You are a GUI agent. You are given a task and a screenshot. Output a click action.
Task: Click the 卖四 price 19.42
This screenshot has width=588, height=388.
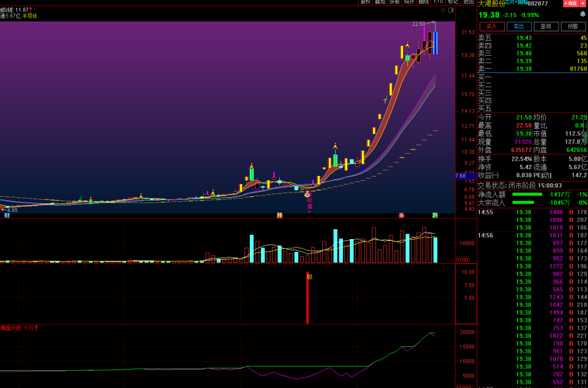(x=524, y=46)
